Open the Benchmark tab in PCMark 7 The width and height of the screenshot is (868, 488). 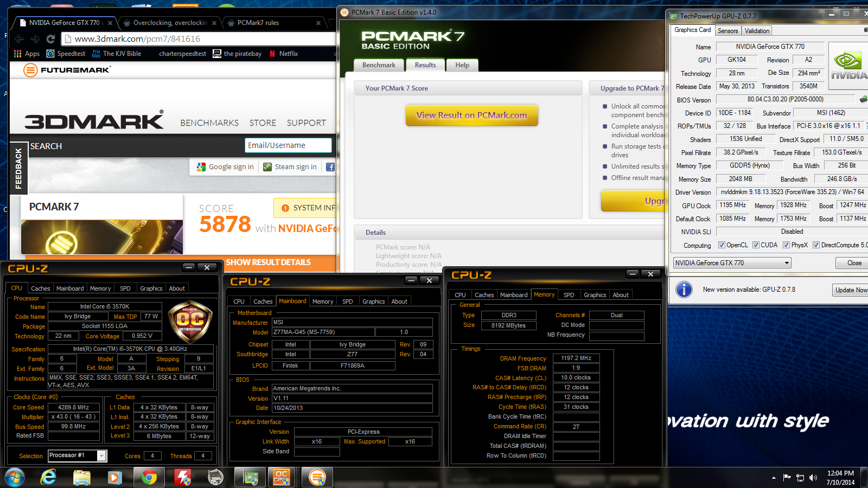point(379,65)
